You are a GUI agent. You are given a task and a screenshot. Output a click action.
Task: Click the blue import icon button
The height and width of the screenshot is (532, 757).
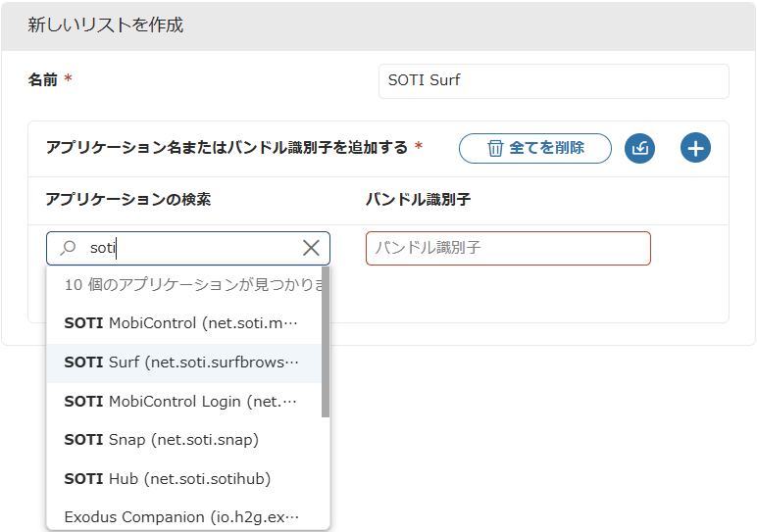point(639,148)
